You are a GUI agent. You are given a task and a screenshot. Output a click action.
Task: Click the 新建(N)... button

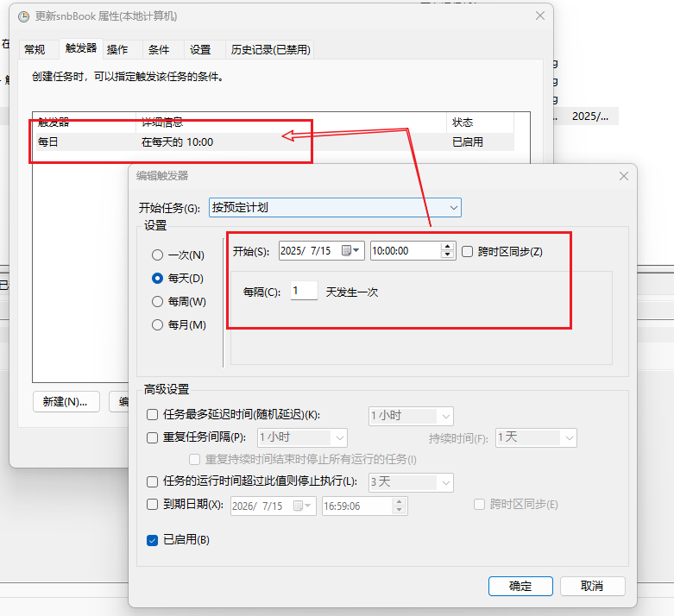66,401
